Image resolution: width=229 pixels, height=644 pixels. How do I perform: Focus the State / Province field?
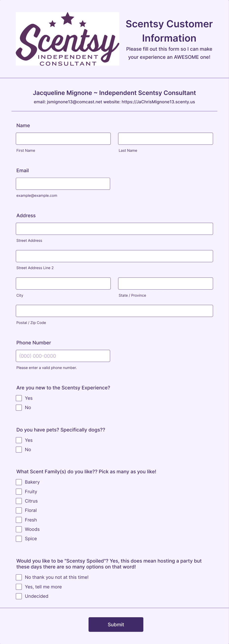[165, 283]
